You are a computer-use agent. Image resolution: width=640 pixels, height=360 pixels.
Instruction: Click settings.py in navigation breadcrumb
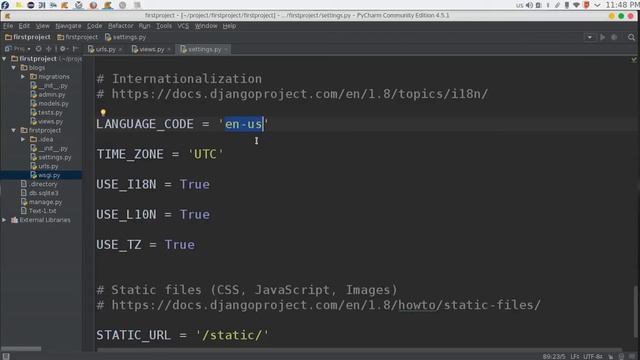coord(125,37)
